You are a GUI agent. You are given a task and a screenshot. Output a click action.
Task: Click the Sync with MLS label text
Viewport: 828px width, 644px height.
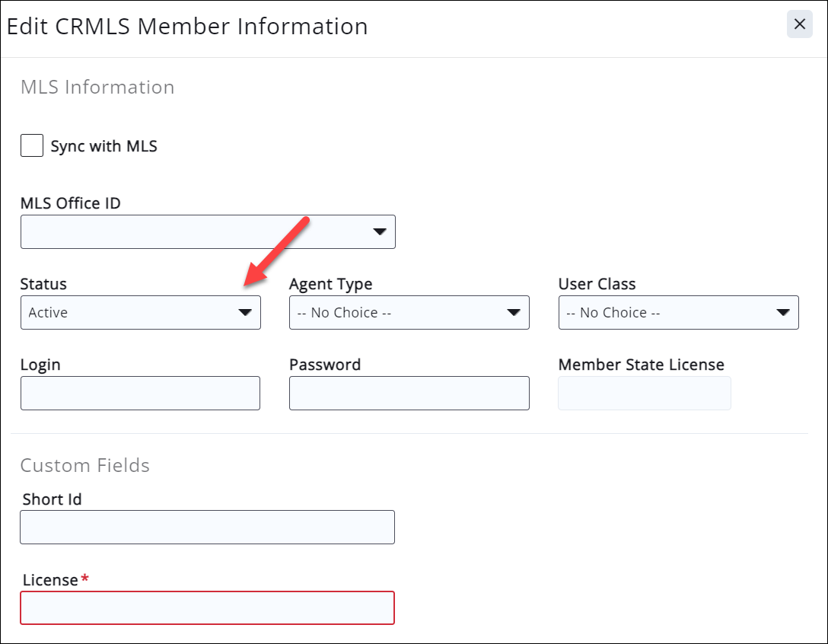pyautogui.click(x=103, y=146)
